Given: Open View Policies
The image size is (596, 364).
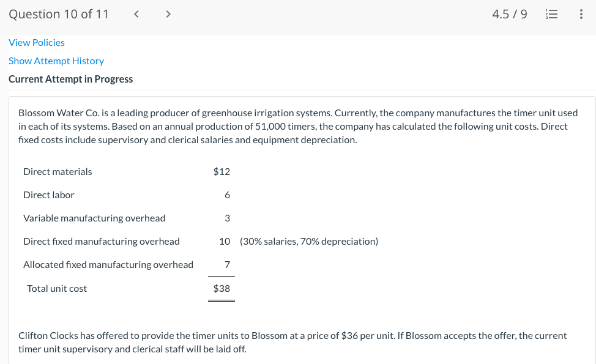Looking at the screenshot, I should (x=36, y=42).
